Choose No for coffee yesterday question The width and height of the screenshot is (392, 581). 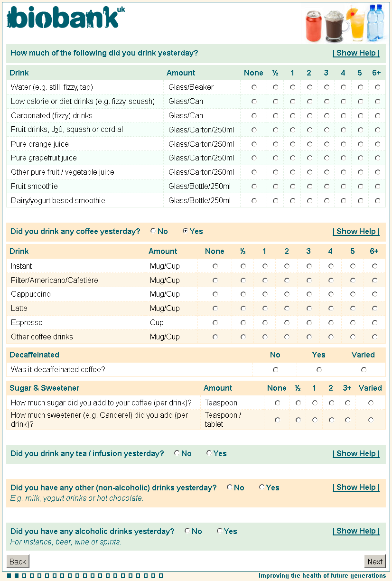(153, 231)
